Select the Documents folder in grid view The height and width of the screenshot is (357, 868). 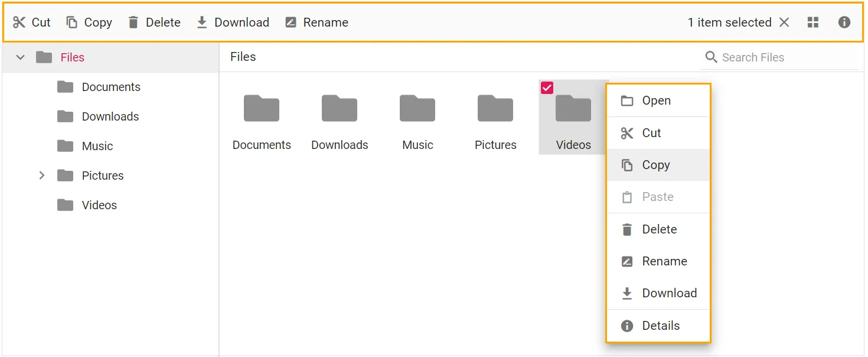pos(262,117)
